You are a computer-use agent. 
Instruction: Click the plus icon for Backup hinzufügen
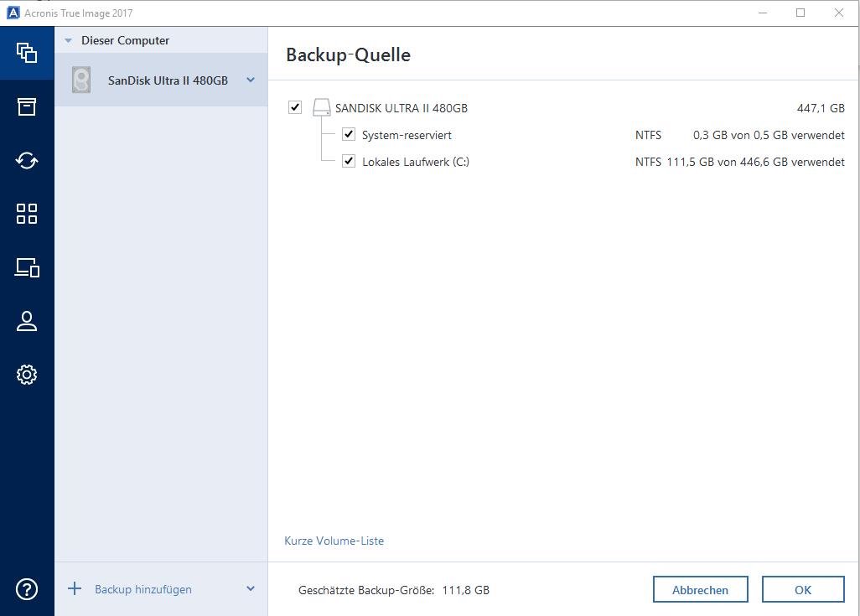tap(75, 589)
